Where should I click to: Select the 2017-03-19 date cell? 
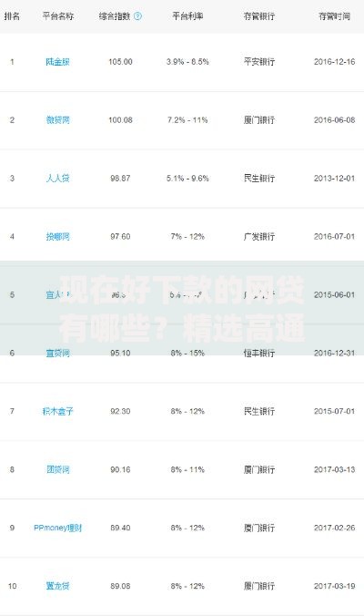click(x=334, y=586)
